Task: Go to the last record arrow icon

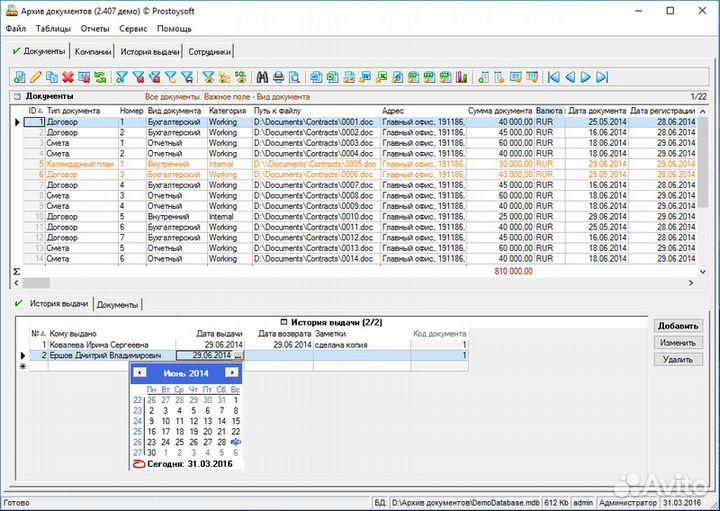Action: point(602,77)
